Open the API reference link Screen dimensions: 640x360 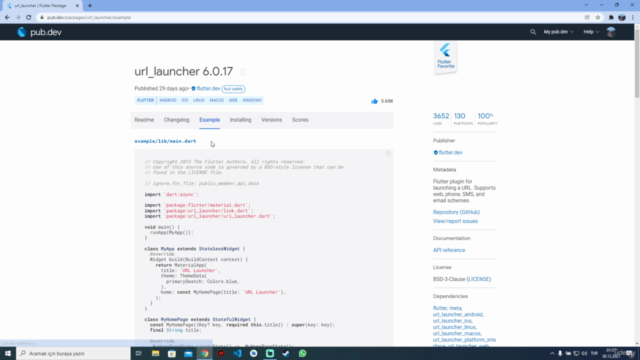[449, 250]
